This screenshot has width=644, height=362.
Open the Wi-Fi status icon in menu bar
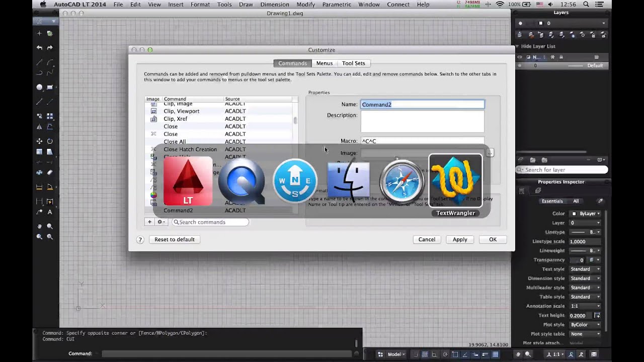(500, 5)
